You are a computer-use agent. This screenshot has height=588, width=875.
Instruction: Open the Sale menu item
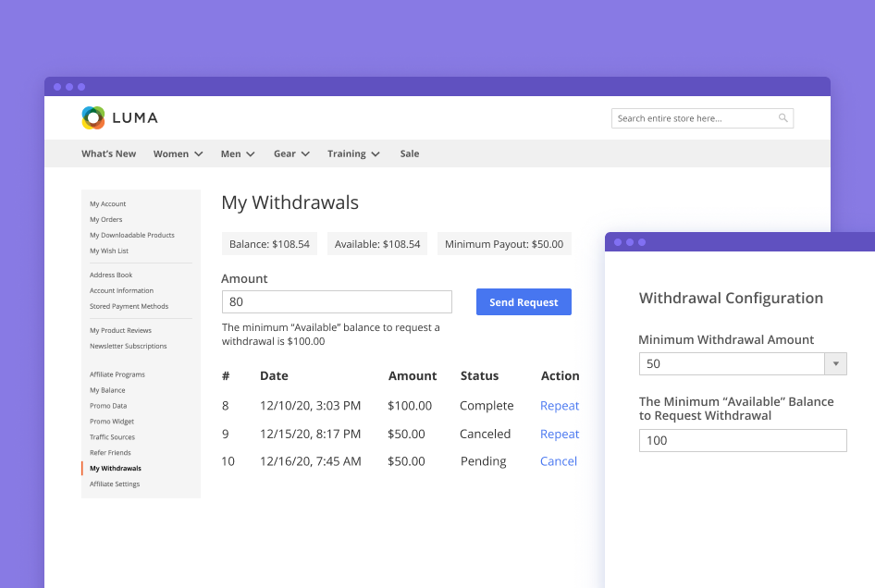[409, 154]
